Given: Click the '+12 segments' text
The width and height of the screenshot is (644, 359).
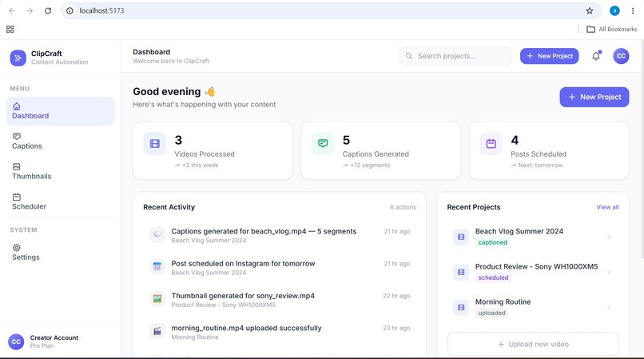Looking at the screenshot, I should click(370, 166).
